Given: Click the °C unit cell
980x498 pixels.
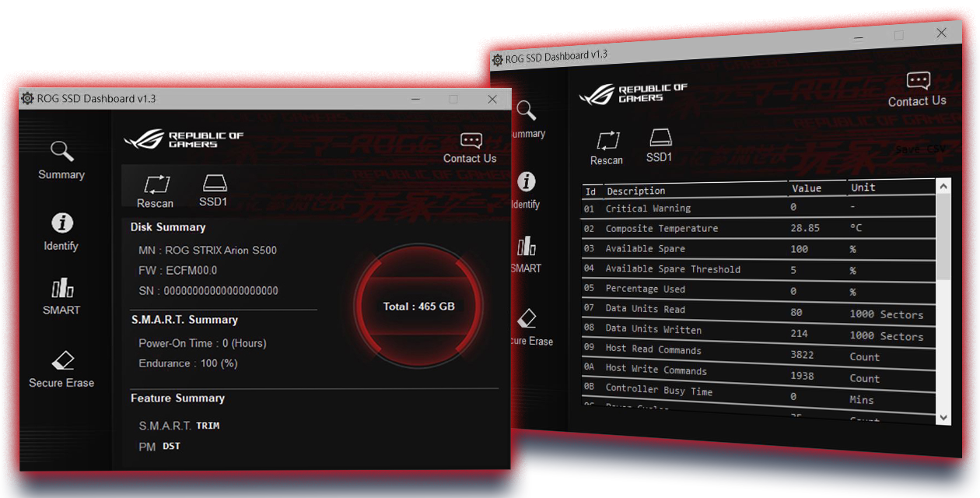Looking at the screenshot, I should [x=856, y=228].
